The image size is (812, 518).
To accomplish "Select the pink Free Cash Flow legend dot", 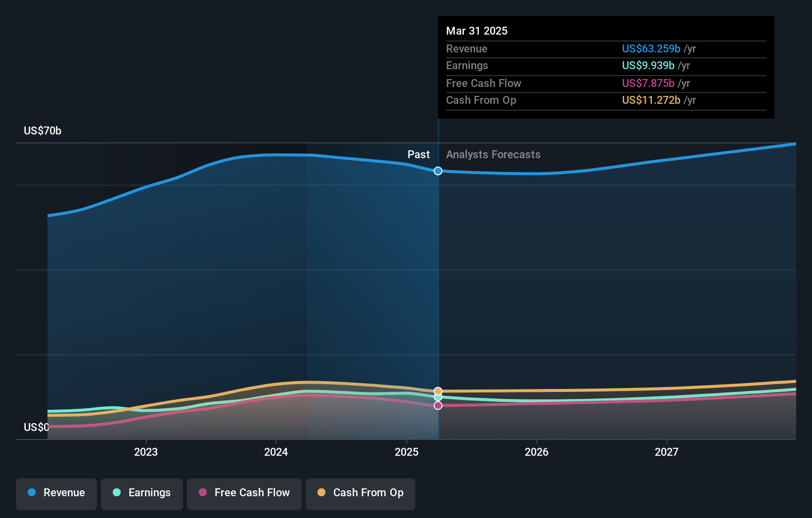I will [x=204, y=493].
